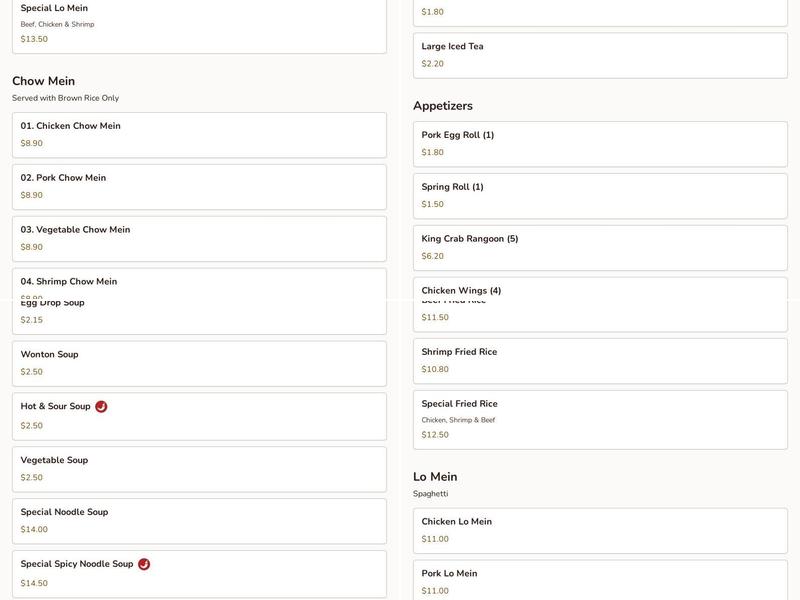Select Pork Lo Mein
Viewport: 800px width, 600px height.
tap(600, 580)
